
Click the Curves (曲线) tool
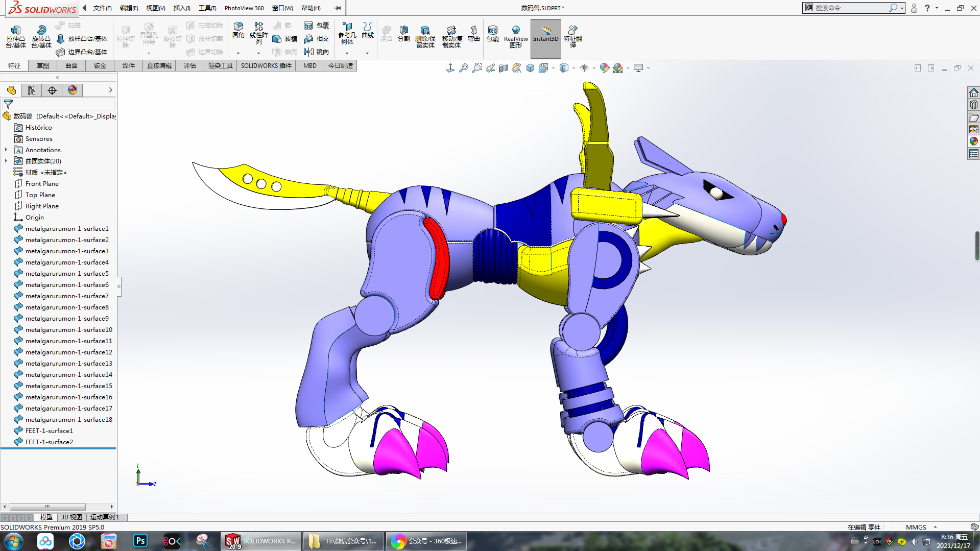[368, 30]
